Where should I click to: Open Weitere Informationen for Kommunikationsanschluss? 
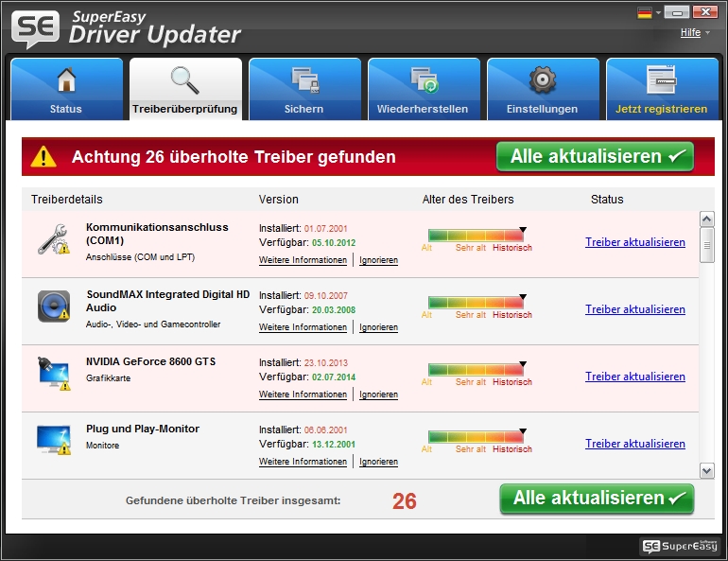[x=303, y=260]
